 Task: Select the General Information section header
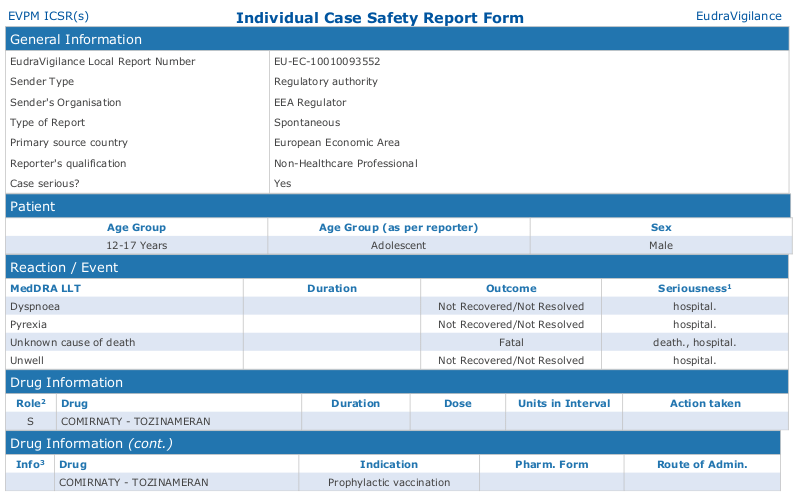(x=76, y=40)
